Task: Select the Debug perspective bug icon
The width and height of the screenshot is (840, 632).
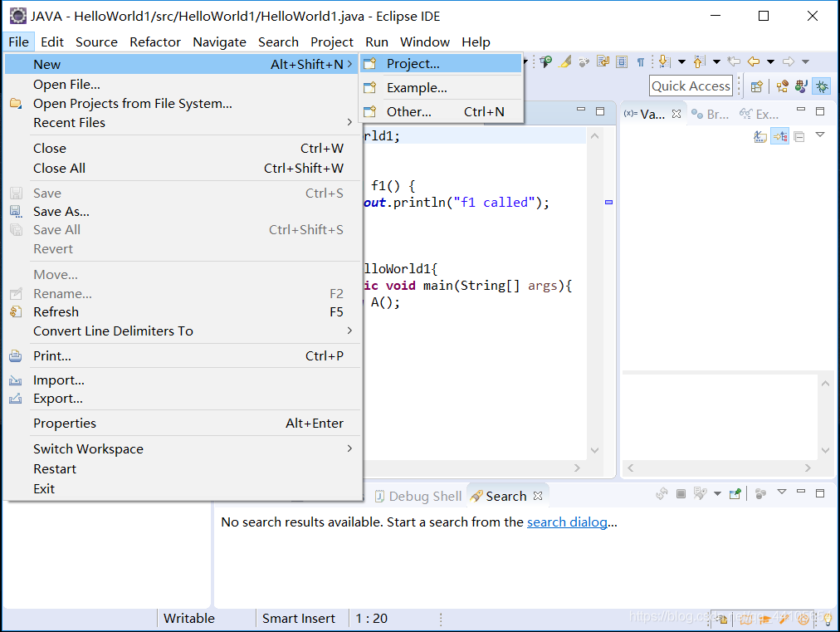Action: click(822, 86)
